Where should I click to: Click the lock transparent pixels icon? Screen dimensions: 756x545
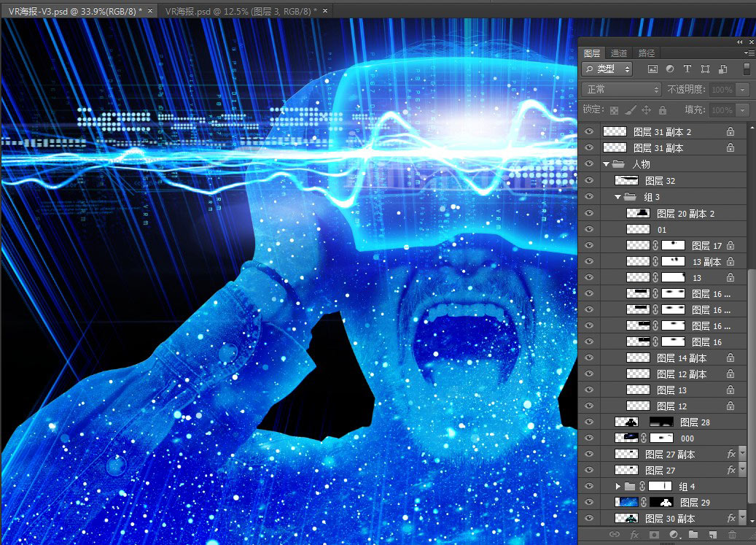click(614, 110)
